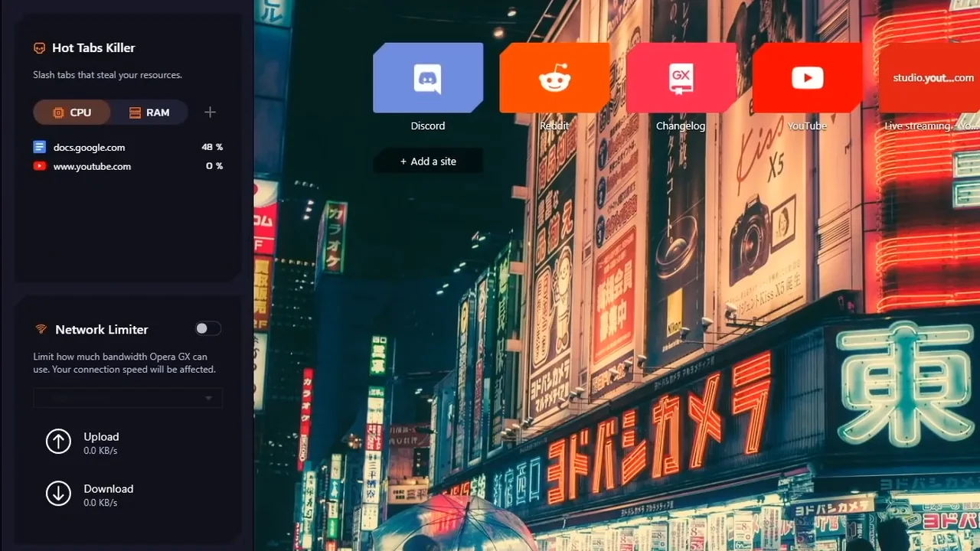Click the plus icon beside RAM tab
Image resolution: width=980 pixels, height=551 pixels.
pos(210,112)
